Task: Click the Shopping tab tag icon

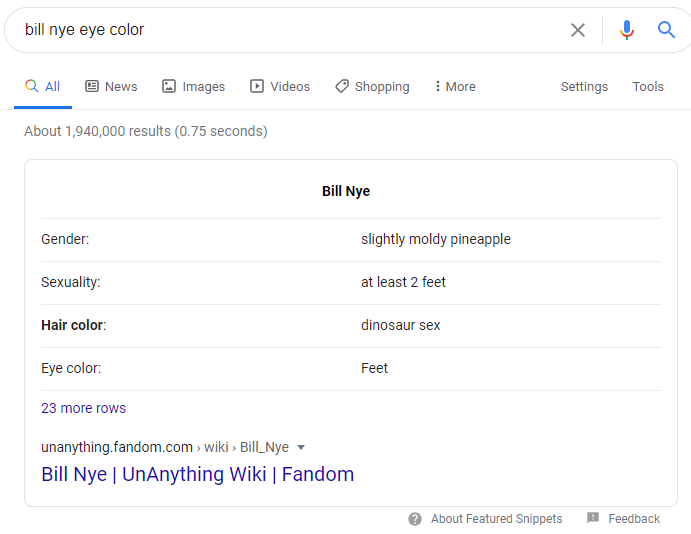Action: click(x=342, y=86)
